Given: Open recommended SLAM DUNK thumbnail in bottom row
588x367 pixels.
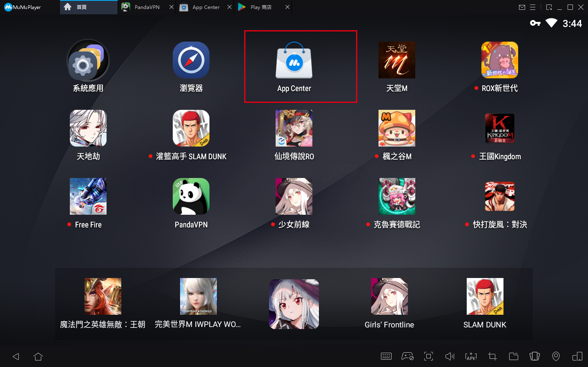Looking at the screenshot, I should pyautogui.click(x=485, y=296).
